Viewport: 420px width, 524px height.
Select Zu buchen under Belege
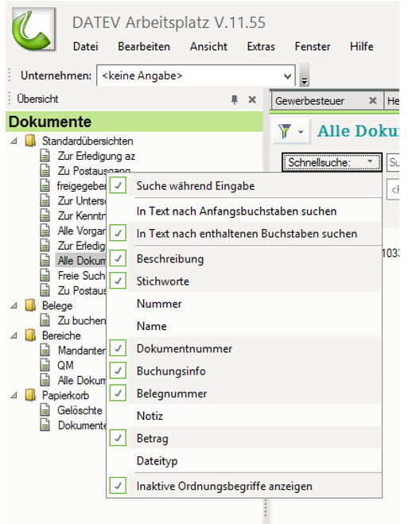pyautogui.click(x=82, y=320)
